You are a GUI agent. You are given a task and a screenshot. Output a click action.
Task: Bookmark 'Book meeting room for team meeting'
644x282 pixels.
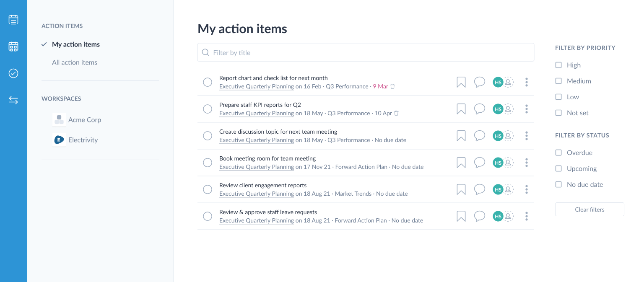click(x=461, y=163)
